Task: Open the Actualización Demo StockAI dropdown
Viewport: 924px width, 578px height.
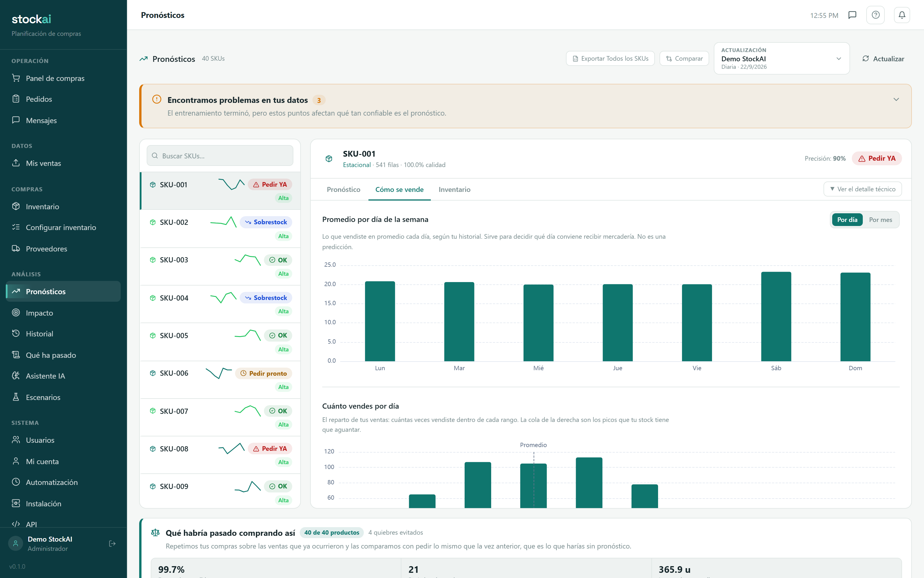Action: pos(782,58)
